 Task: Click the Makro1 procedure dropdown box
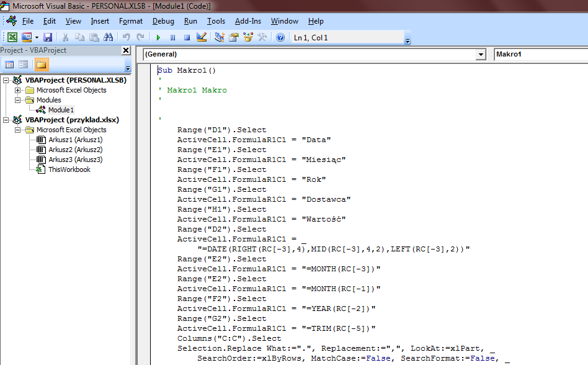pyautogui.click(x=541, y=54)
